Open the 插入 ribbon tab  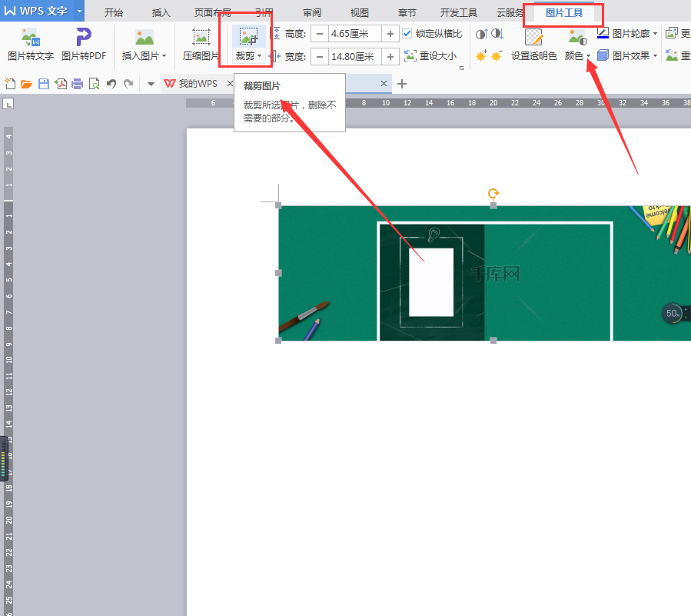point(161,13)
